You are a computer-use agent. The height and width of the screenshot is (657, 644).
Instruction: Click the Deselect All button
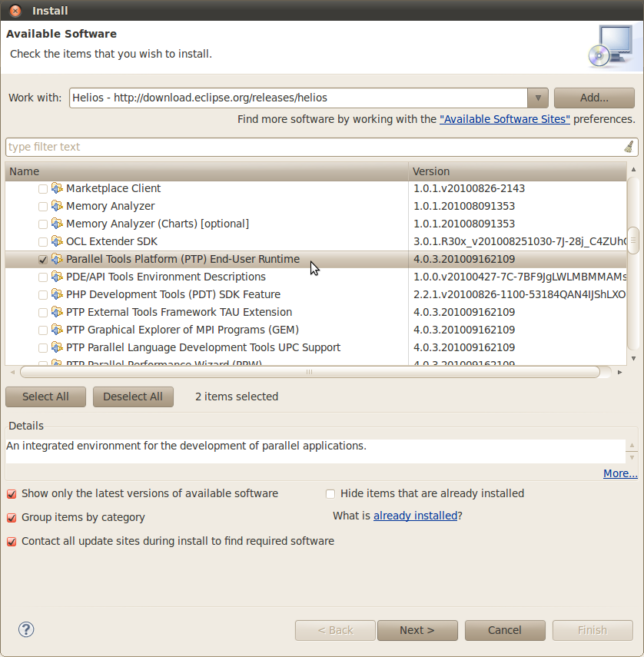pyautogui.click(x=133, y=397)
